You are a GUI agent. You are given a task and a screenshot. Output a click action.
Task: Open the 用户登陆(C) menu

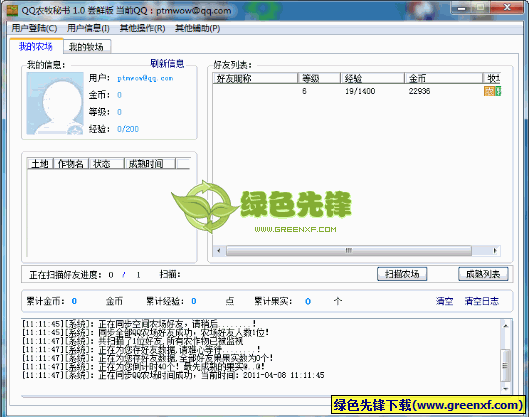[x=34, y=28]
